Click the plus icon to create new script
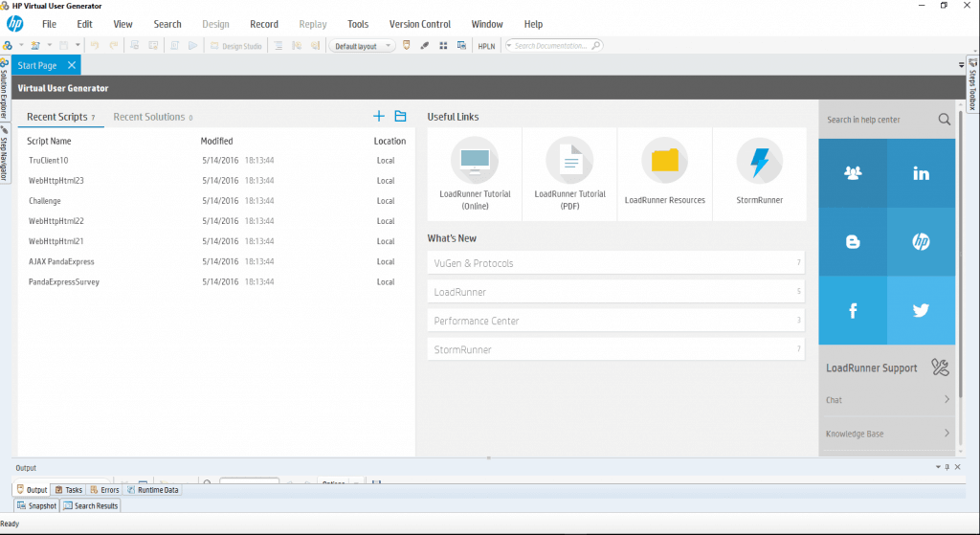Image resolution: width=980 pixels, height=535 pixels. pos(378,116)
